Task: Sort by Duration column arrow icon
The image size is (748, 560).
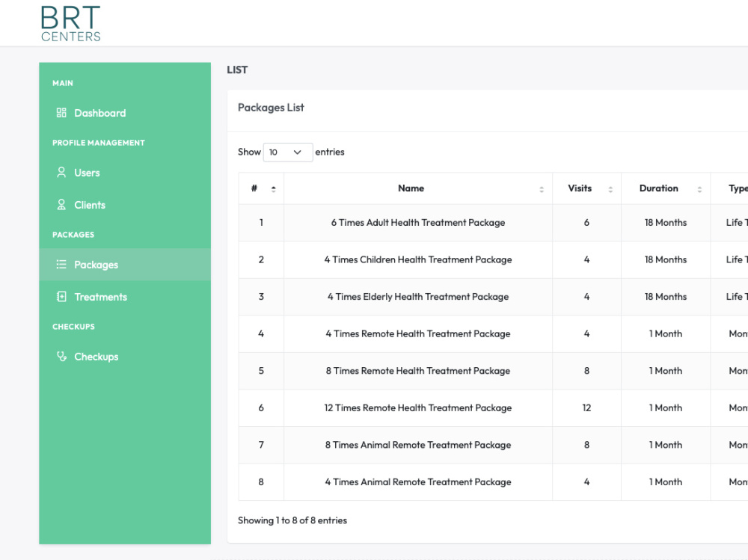Action: point(699,189)
